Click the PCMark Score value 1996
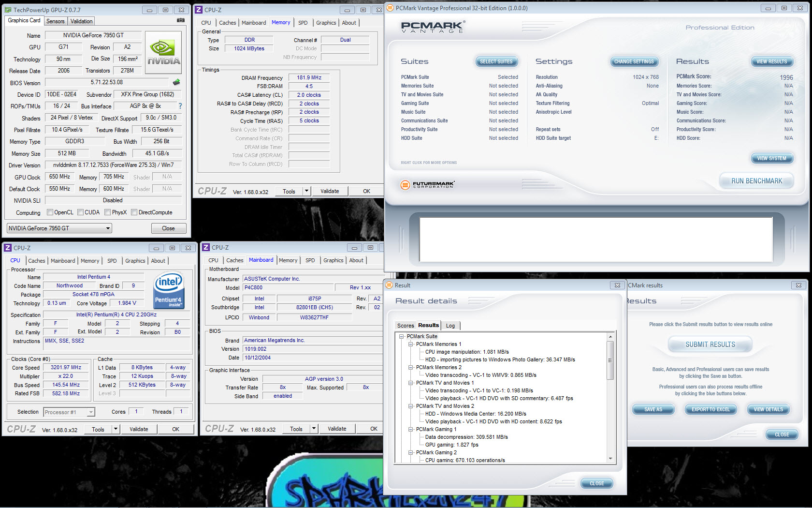Viewport: 812px width, 508px height. point(786,77)
